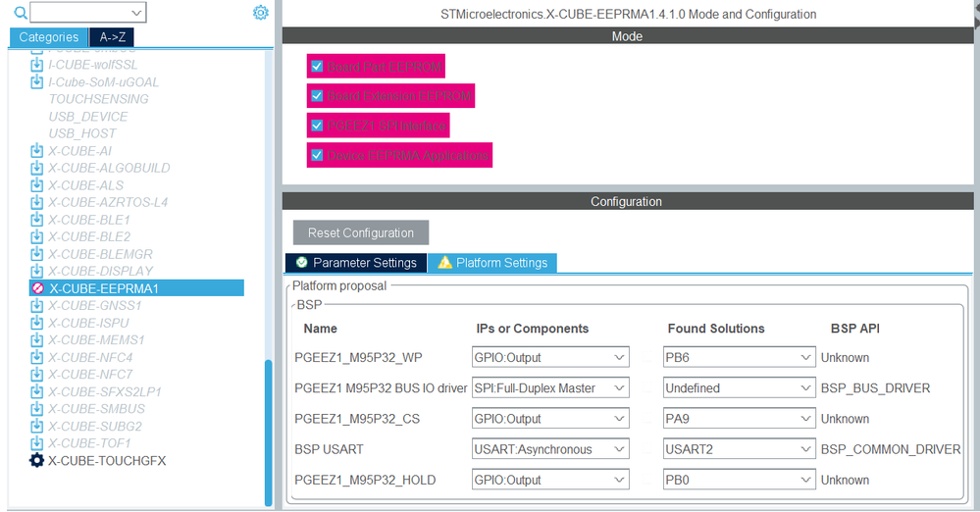Open USART:Asynchronous dropdown
980x512 pixels.
click(550, 449)
